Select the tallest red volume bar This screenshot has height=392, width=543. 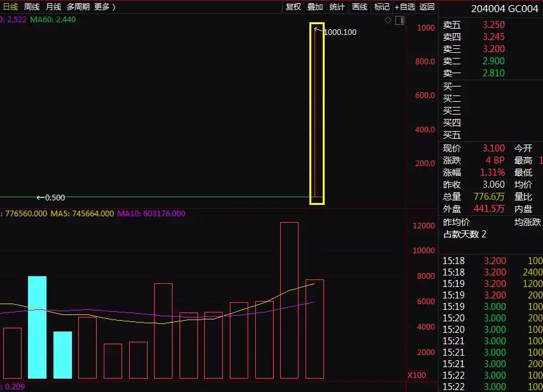pos(289,300)
